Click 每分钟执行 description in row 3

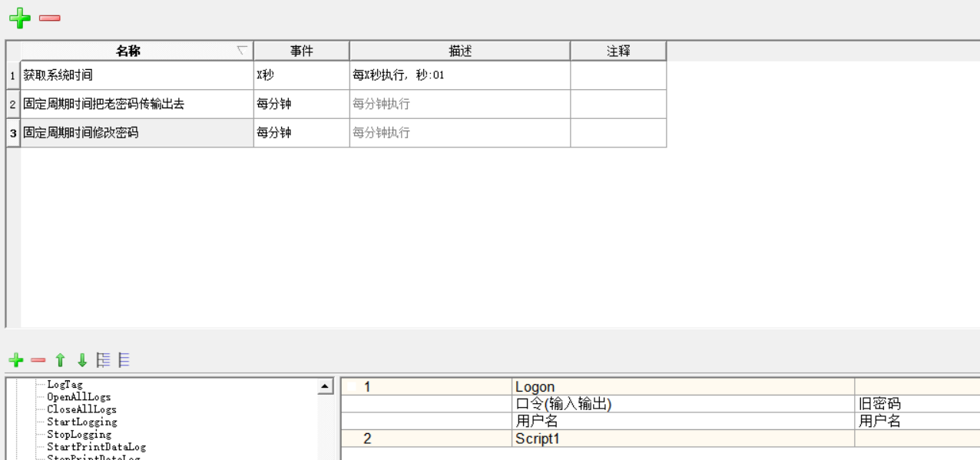460,133
